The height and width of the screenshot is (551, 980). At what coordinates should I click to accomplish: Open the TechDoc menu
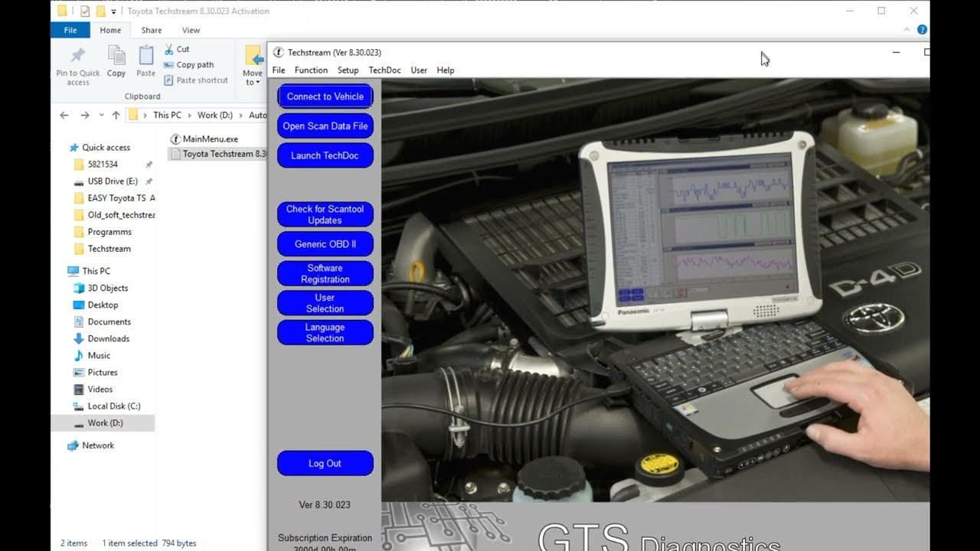pyautogui.click(x=384, y=70)
